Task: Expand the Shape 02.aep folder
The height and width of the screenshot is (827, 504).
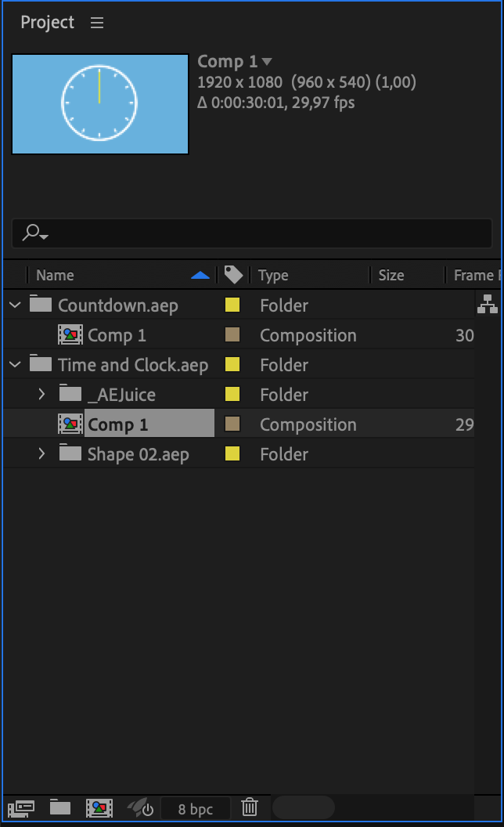Action: 42,453
